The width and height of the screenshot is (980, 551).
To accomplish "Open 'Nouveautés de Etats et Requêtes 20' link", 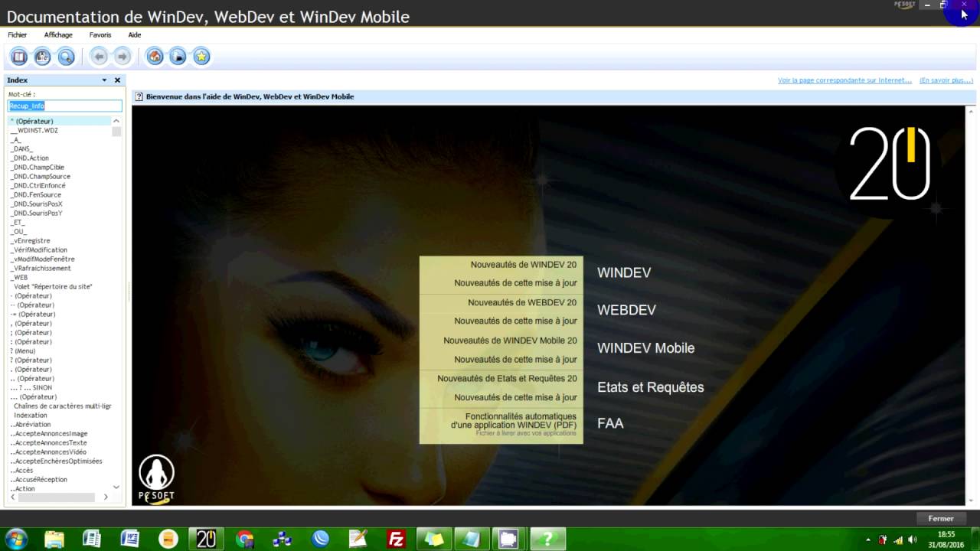I will pos(507,379).
